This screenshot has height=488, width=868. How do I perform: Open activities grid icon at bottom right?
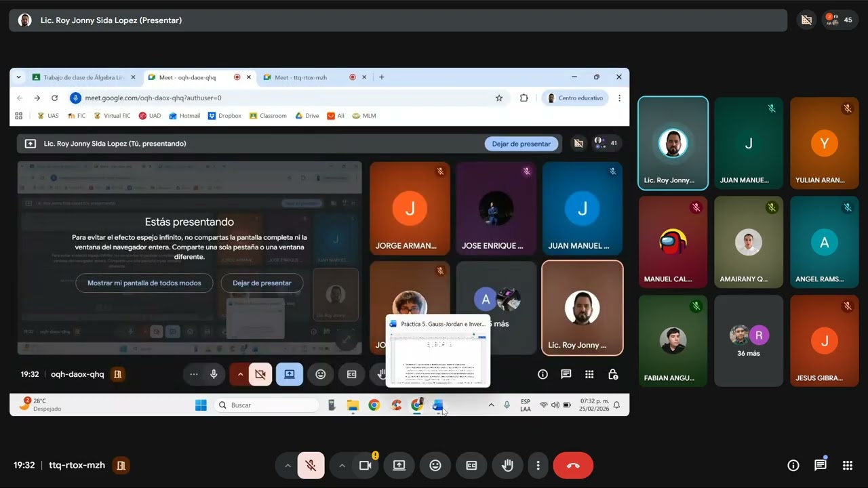coord(848,466)
